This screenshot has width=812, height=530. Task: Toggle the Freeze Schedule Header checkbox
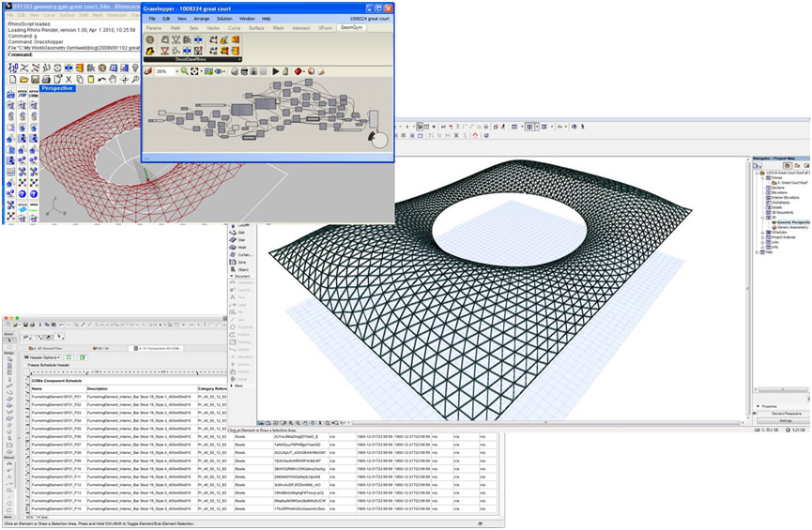click(x=24, y=366)
